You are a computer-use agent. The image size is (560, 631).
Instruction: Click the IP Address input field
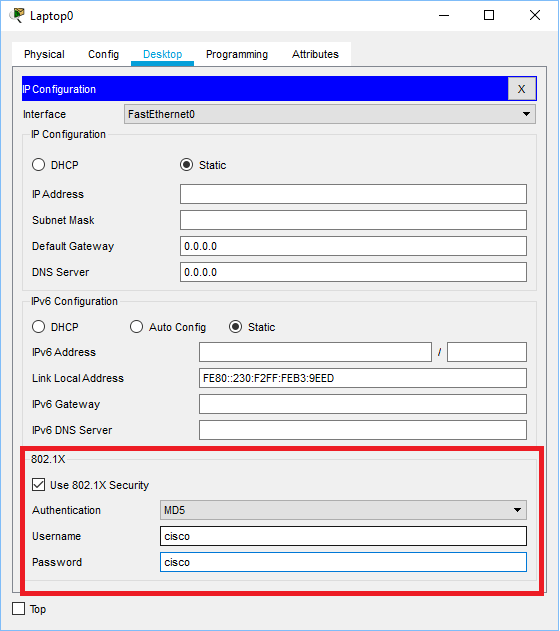click(x=353, y=194)
